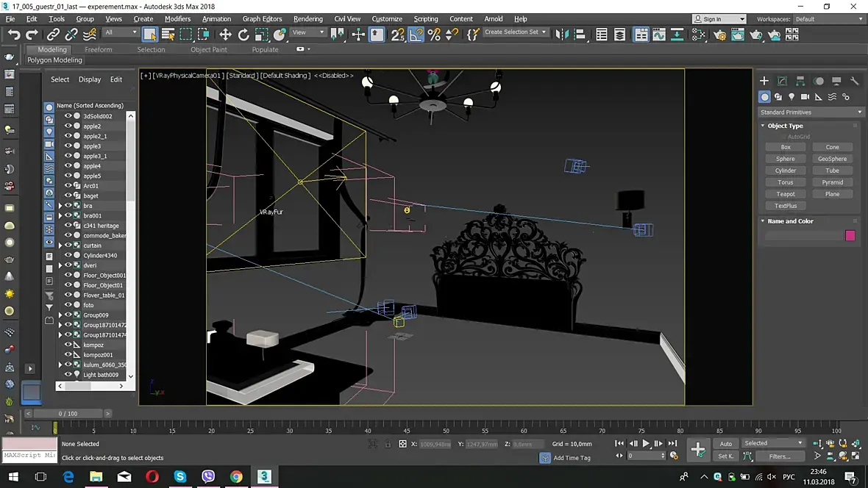Toggle visibility of the curtain object
Image resolution: width=868 pixels, height=488 pixels.
pos(68,245)
